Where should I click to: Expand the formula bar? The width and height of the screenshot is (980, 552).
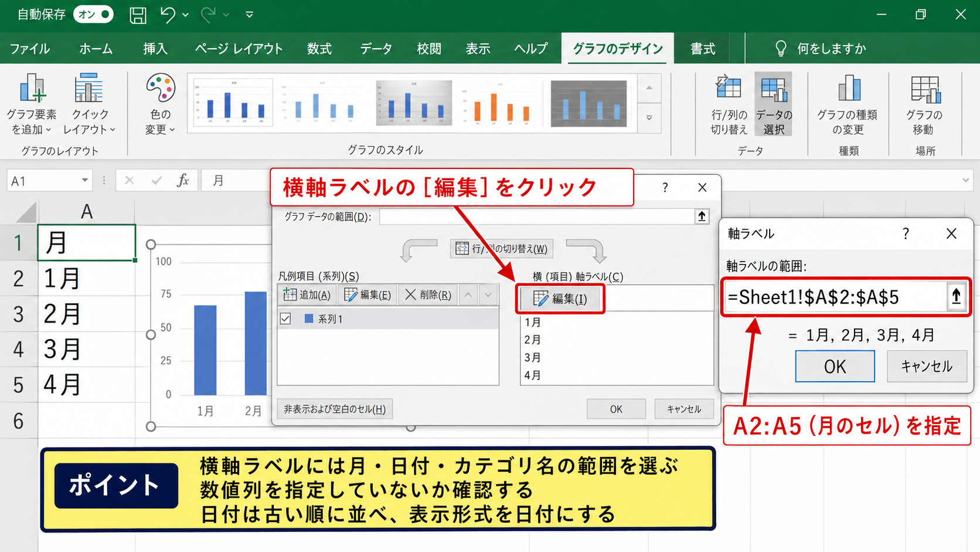pyautogui.click(x=965, y=181)
